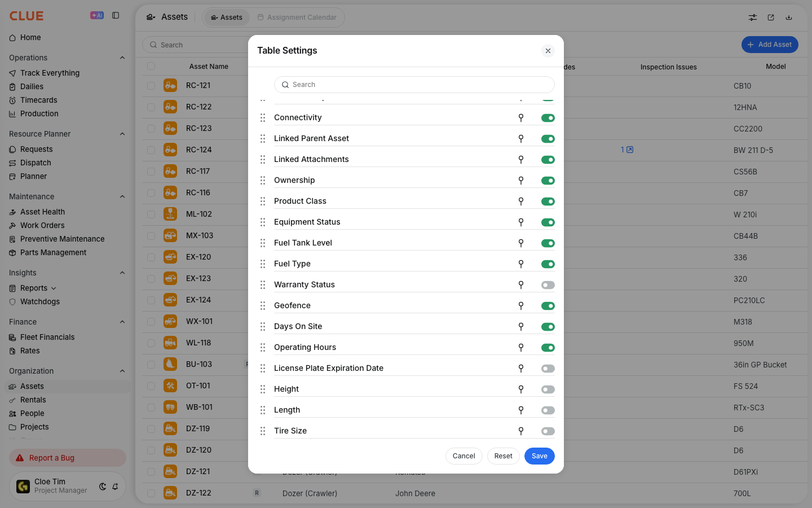Save the table settings
This screenshot has height=508, width=812.
point(540,456)
